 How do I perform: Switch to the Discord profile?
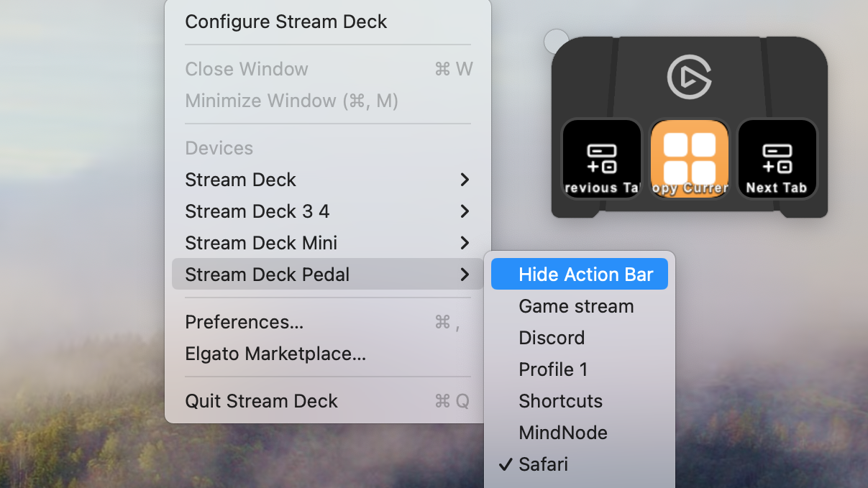[580, 338]
